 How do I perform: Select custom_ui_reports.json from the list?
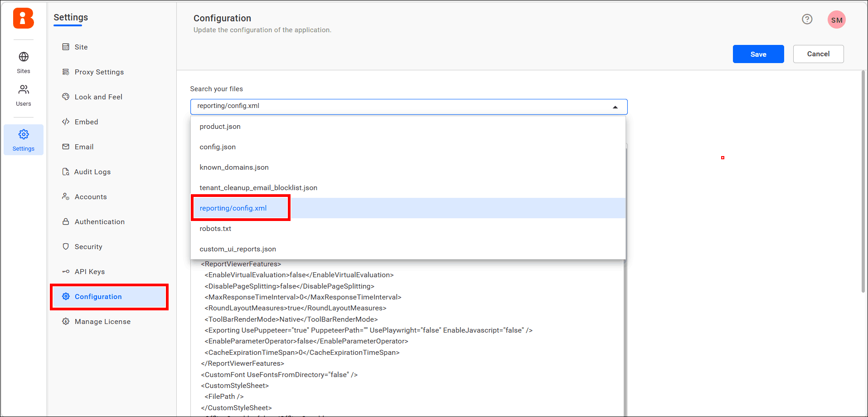pos(238,249)
